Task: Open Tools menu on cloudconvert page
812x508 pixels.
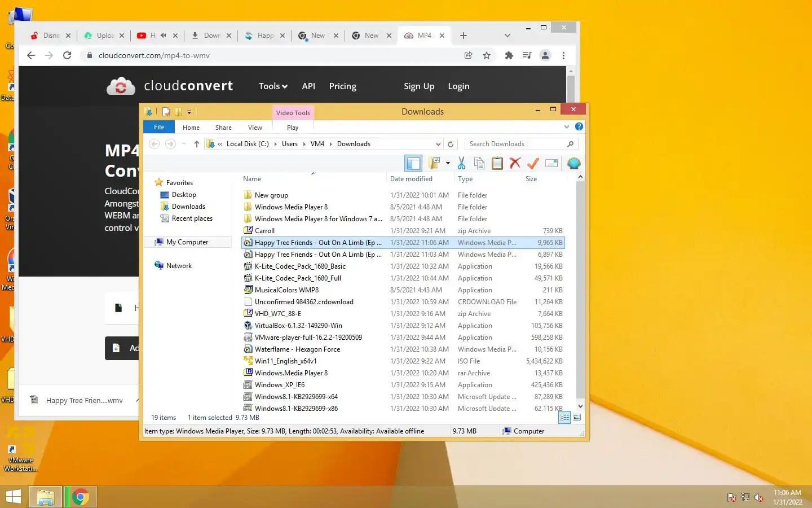Action: click(273, 86)
